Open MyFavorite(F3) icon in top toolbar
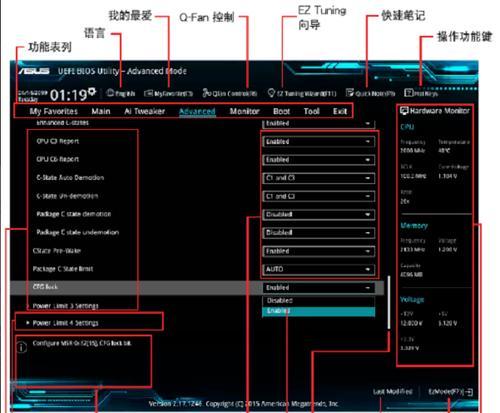The width and height of the screenshot is (500, 413). click(148, 93)
